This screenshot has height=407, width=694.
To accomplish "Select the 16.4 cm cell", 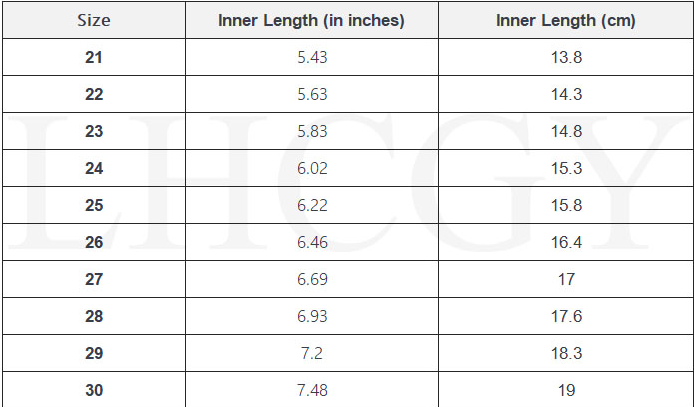I will (566, 242).
